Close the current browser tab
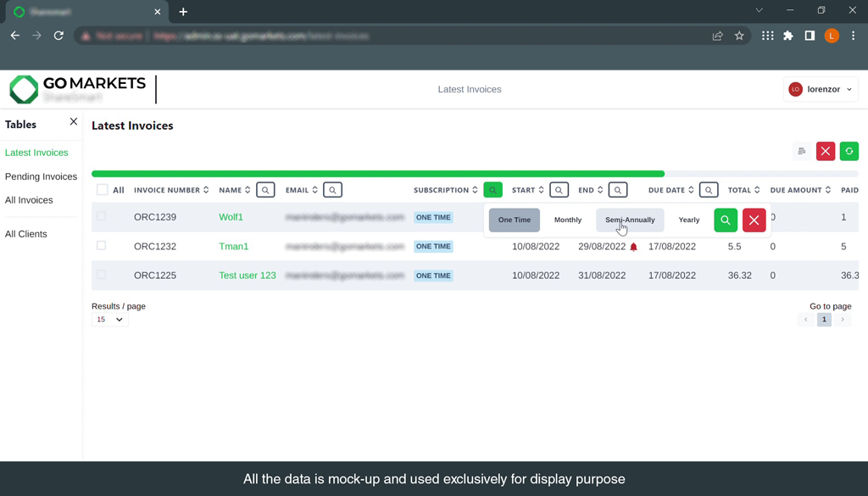The width and height of the screenshot is (868, 496). click(x=157, y=12)
